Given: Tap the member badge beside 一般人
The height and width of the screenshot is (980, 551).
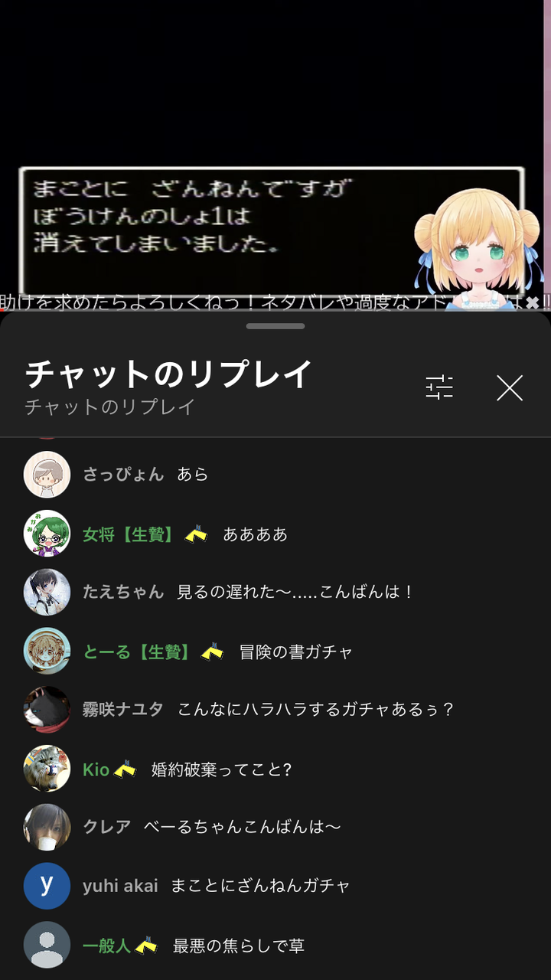Looking at the screenshot, I should [145, 946].
